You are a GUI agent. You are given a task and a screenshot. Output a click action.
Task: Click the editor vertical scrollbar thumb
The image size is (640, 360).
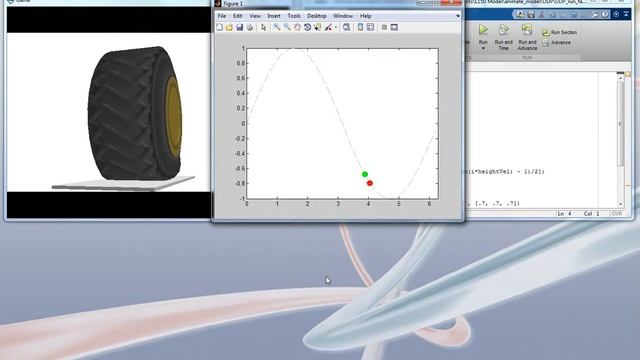(x=620, y=123)
